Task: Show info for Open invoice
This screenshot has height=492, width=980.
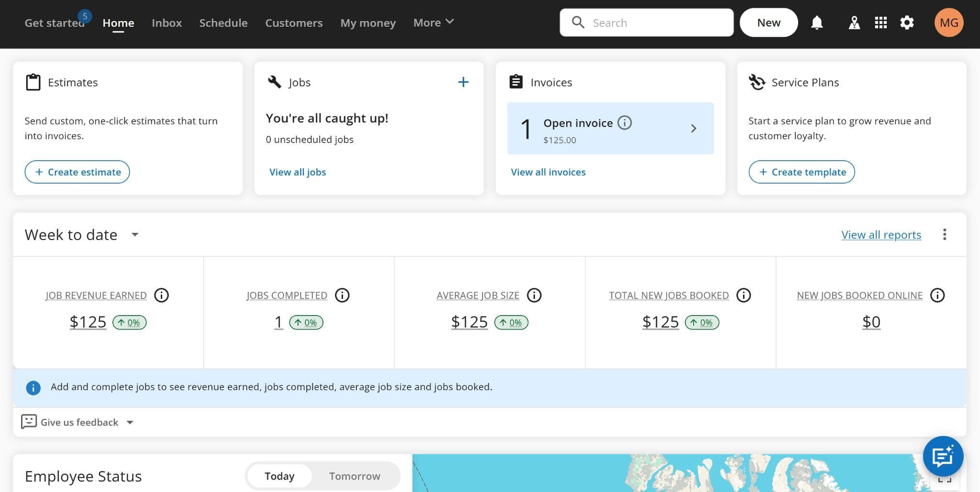Action: coord(624,123)
